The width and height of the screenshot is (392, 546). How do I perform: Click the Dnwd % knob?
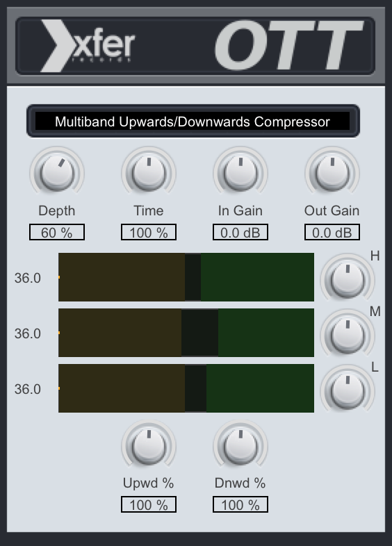click(x=240, y=445)
